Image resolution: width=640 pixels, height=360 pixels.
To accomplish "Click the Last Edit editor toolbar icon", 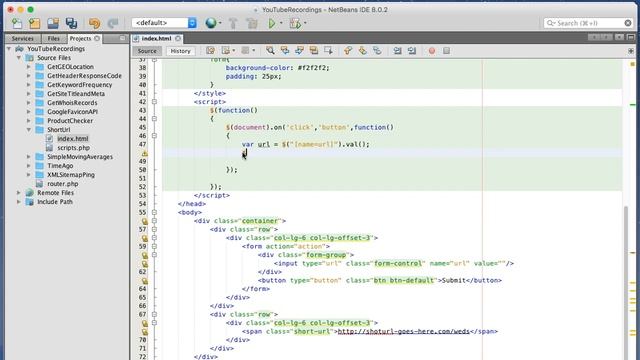I will [x=210, y=51].
